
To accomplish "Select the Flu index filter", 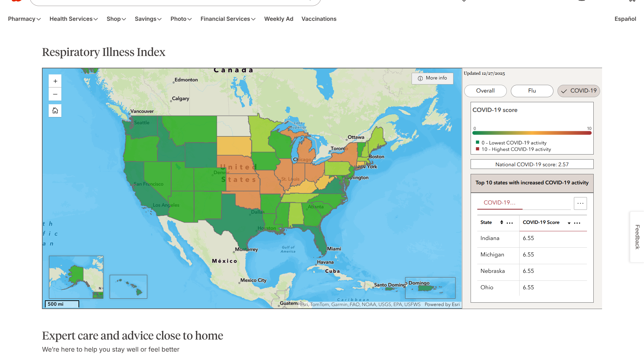I will coord(532,91).
